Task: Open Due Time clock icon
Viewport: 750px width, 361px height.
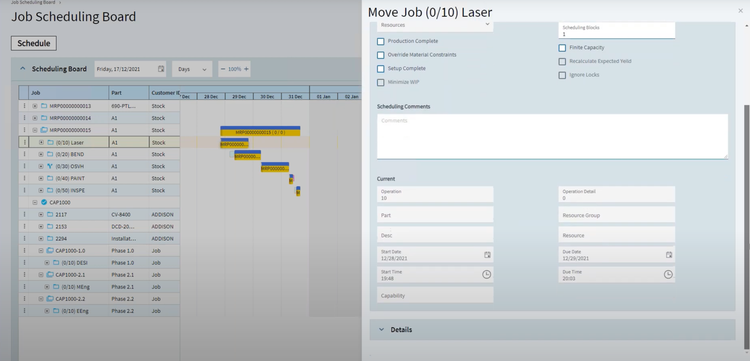Action: point(668,274)
